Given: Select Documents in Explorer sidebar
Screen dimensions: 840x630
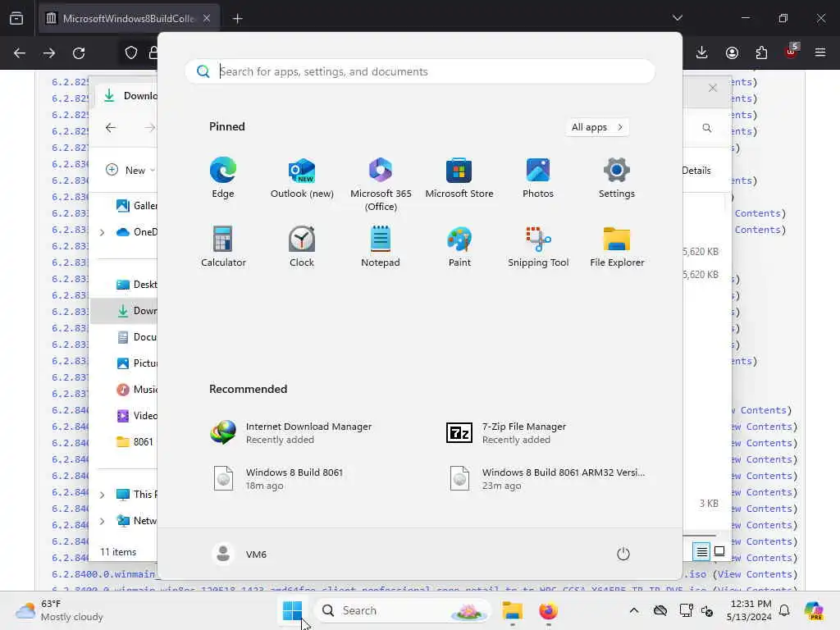Looking at the screenshot, I should [136, 337].
